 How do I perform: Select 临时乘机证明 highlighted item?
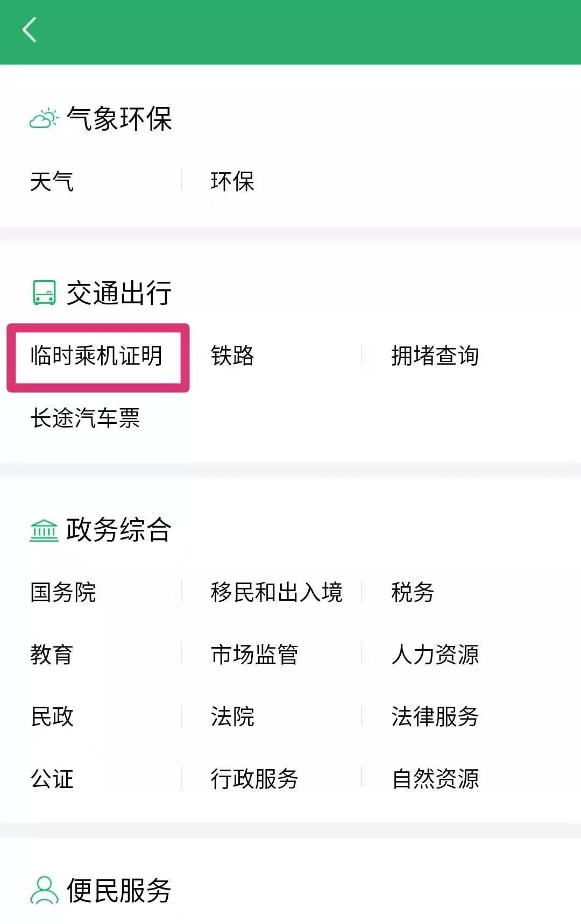[x=97, y=356]
